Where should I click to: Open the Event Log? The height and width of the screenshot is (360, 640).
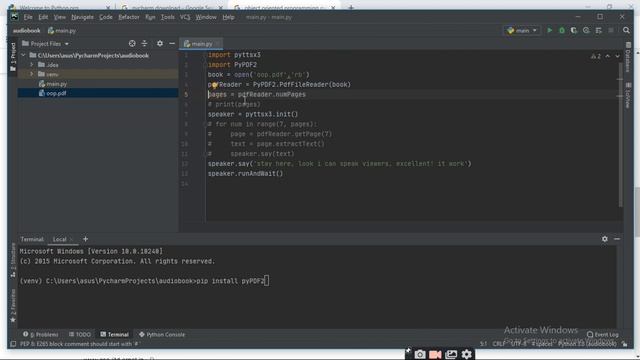point(602,334)
